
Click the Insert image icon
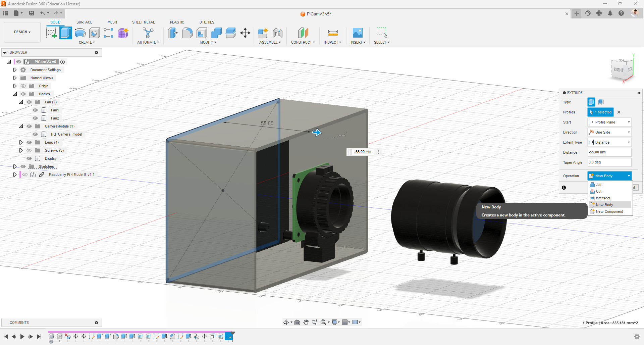(358, 33)
